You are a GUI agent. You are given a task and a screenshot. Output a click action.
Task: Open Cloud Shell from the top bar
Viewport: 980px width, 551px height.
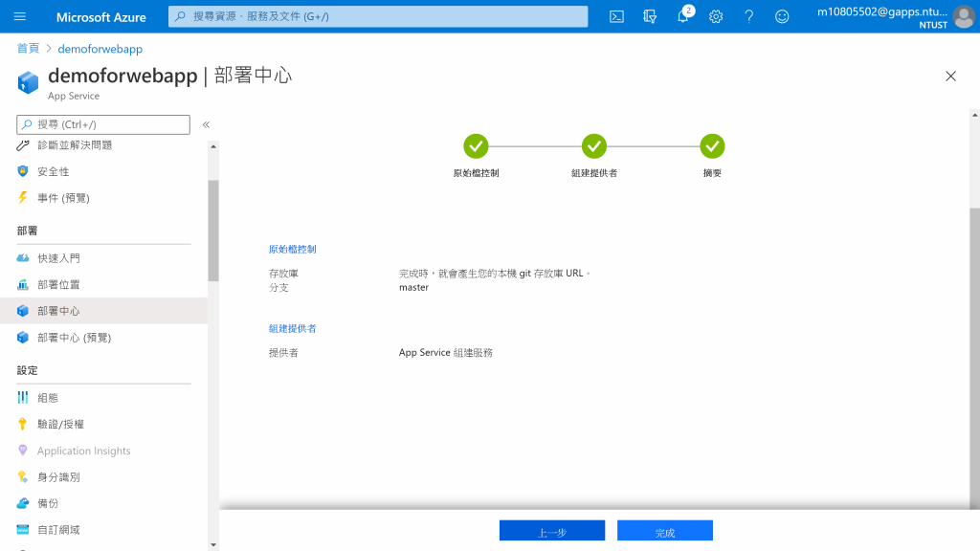pyautogui.click(x=616, y=17)
